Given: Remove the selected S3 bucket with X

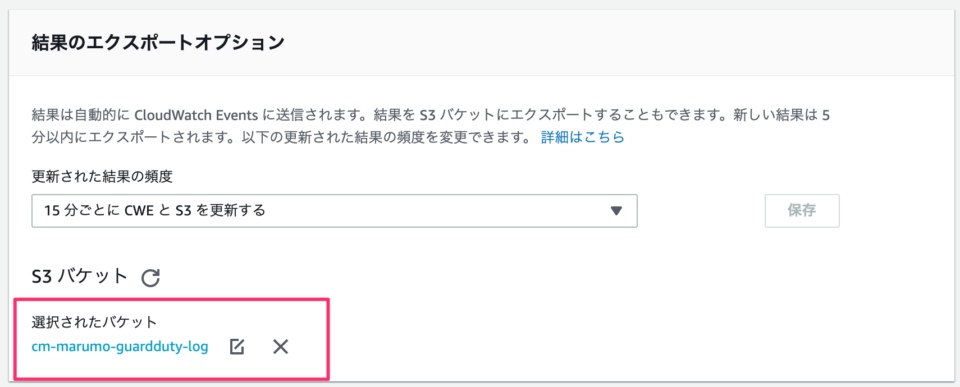Looking at the screenshot, I should click(280, 347).
